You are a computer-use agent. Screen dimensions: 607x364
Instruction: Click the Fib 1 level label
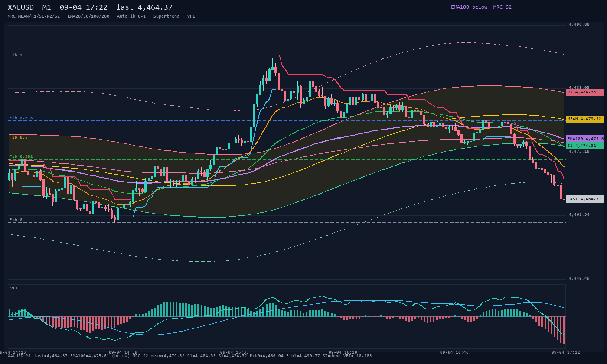(x=16, y=55)
